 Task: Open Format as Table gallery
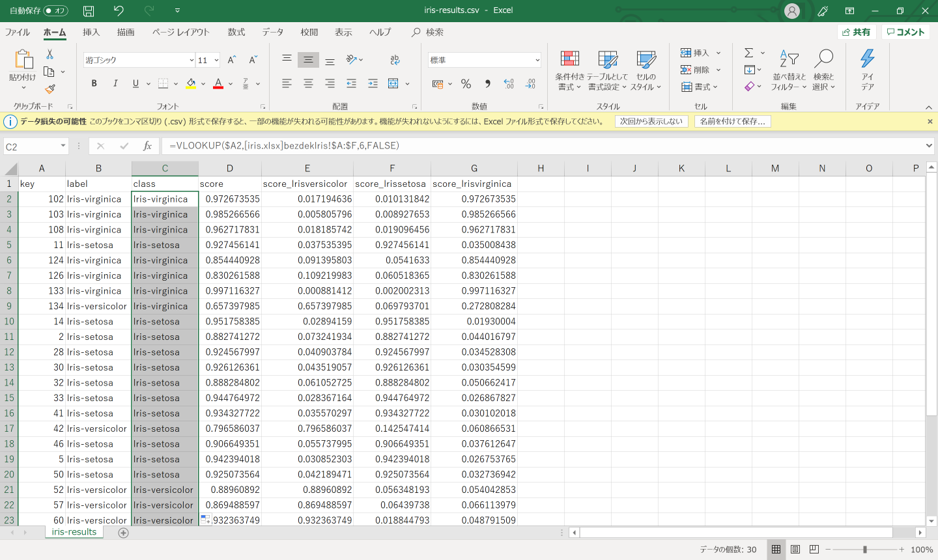(x=607, y=70)
